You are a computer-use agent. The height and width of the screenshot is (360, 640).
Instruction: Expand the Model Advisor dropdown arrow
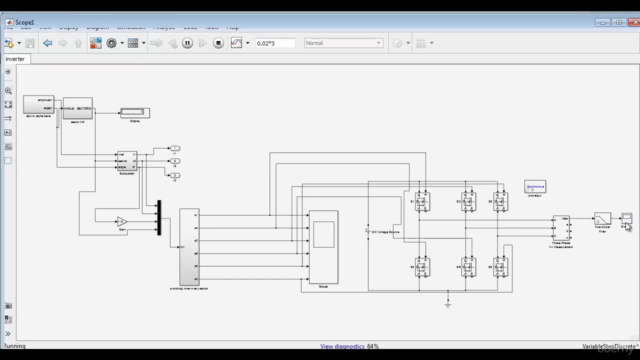click(x=408, y=43)
